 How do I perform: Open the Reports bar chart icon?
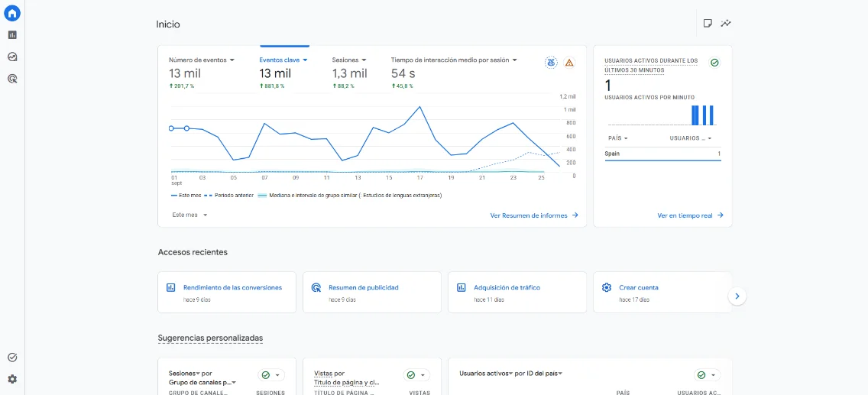[x=12, y=35]
